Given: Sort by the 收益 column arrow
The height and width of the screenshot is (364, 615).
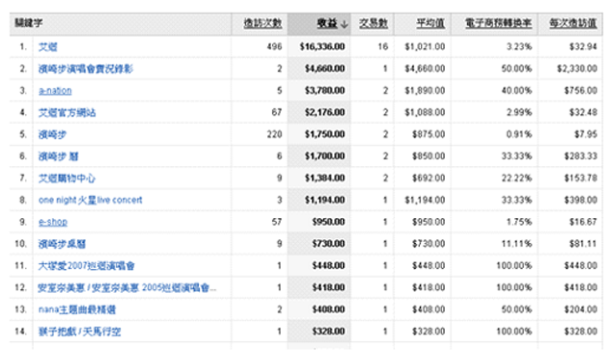Looking at the screenshot, I should (344, 24).
